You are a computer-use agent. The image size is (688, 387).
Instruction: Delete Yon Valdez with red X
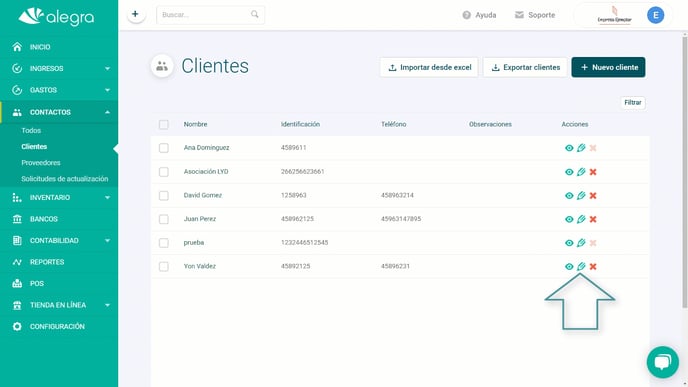coord(593,267)
